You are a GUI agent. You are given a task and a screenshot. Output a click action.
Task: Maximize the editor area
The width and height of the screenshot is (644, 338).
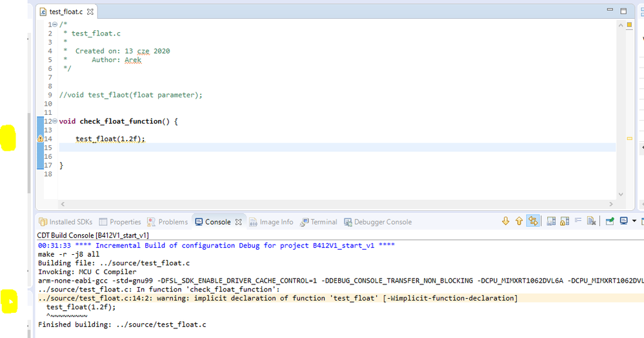(x=623, y=11)
